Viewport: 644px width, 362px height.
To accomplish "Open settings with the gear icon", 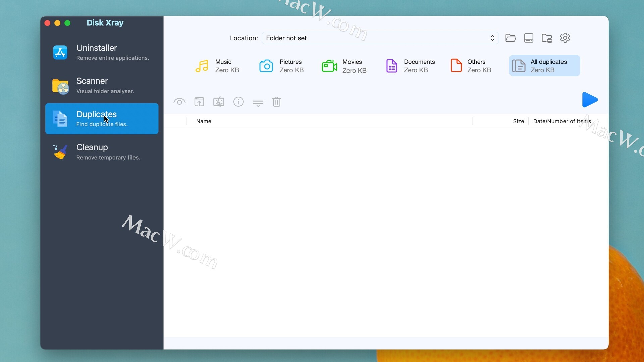I will pos(565,38).
